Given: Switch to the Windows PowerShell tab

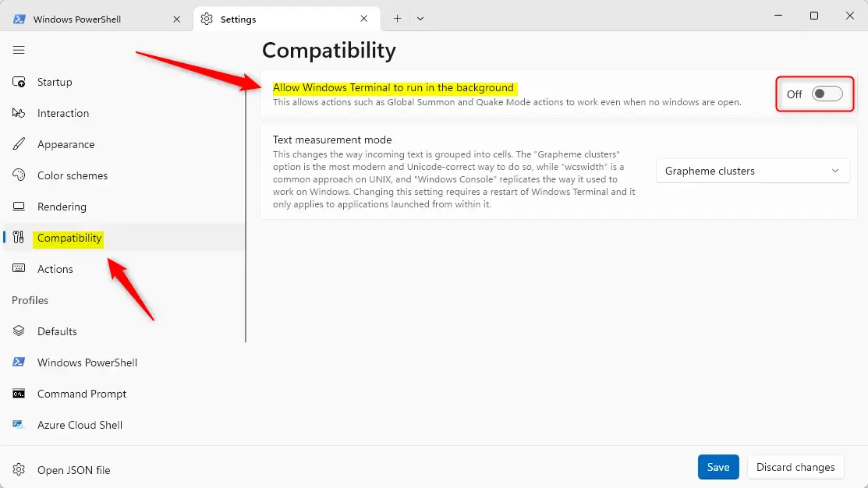Looking at the screenshot, I should coord(86,19).
